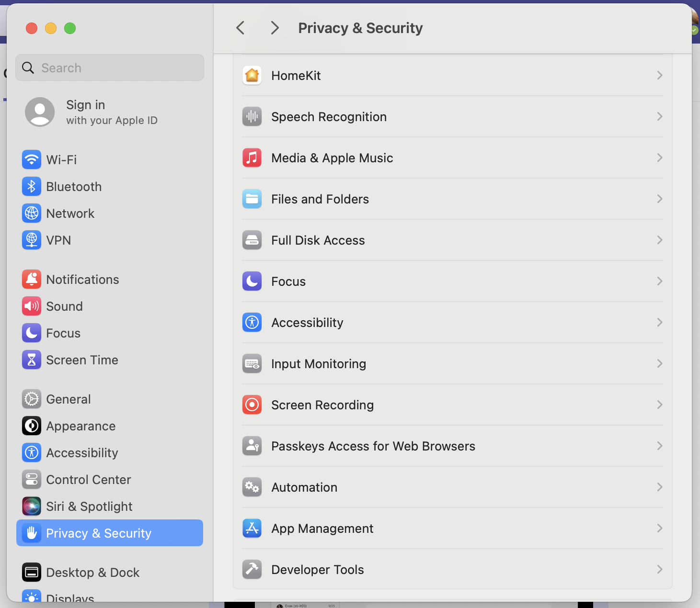This screenshot has height=608, width=700.
Task: Select the Passkeys Access icon
Action: point(252,446)
